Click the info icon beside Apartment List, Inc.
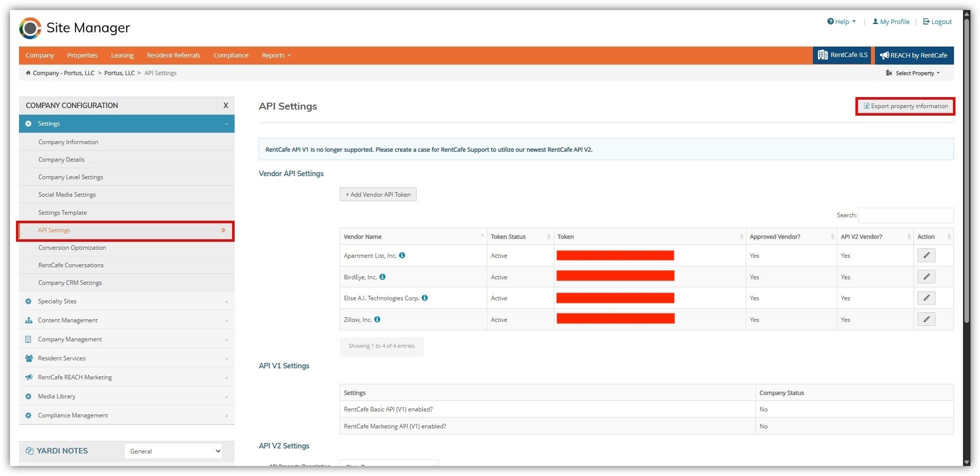 tap(402, 255)
